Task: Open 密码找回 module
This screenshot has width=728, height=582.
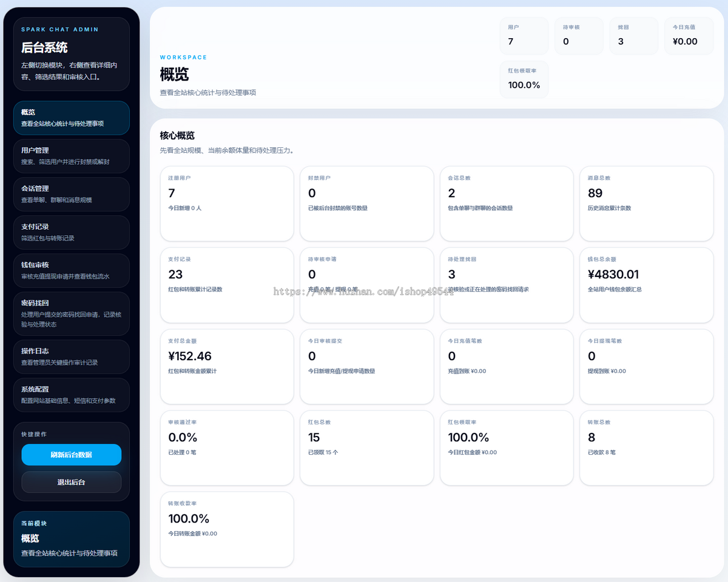Action: tap(71, 313)
